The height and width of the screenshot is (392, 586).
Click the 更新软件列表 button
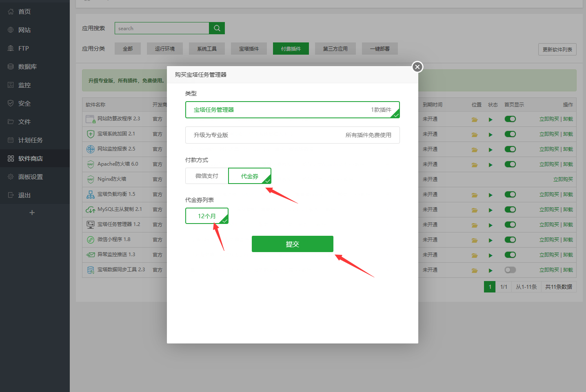(x=557, y=49)
